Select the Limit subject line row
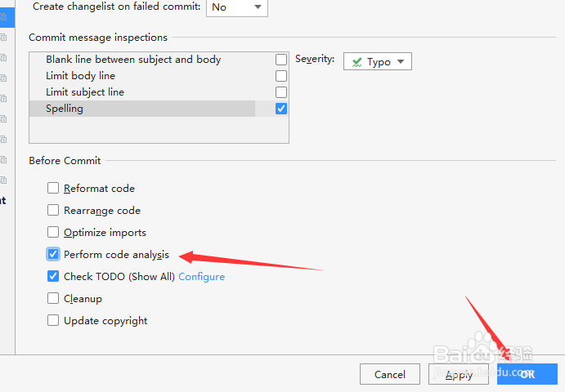 coord(159,92)
